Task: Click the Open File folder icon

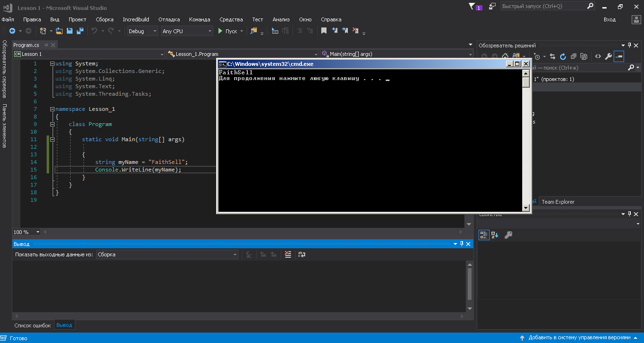Action: [59, 31]
